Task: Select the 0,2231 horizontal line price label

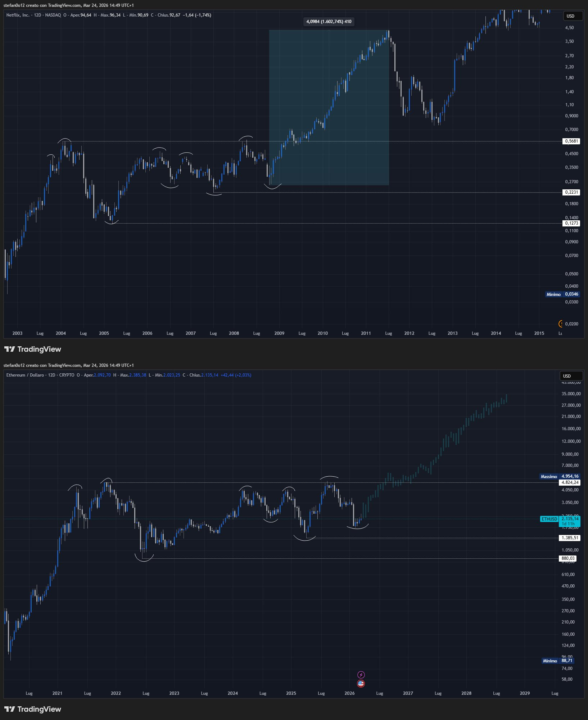Action: coord(571,192)
